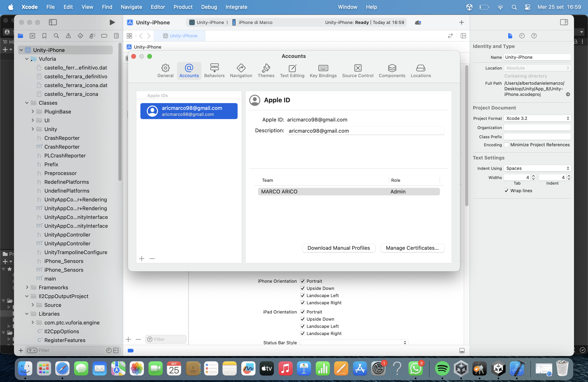
Task: Open the Bookmark navigator icon
Action: coord(44,36)
